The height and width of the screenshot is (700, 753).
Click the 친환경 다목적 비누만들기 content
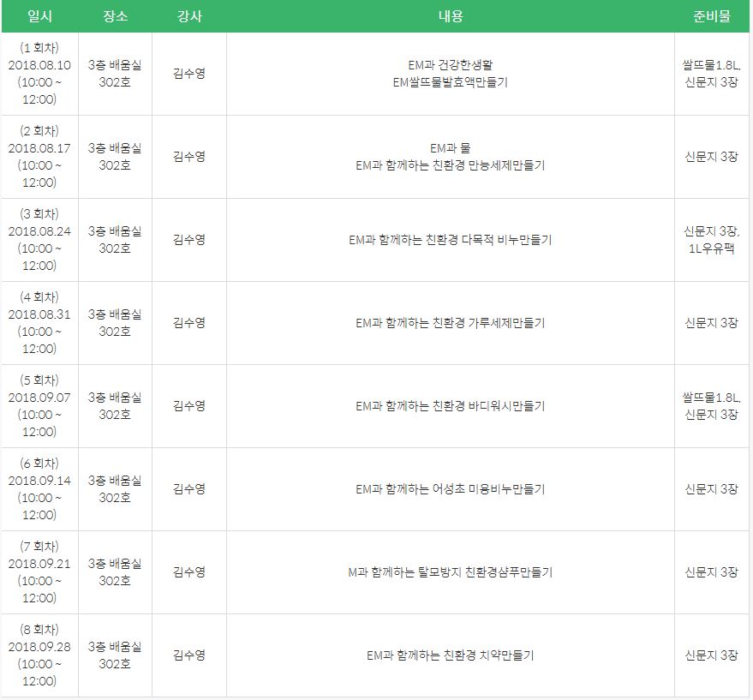pyautogui.click(x=450, y=240)
